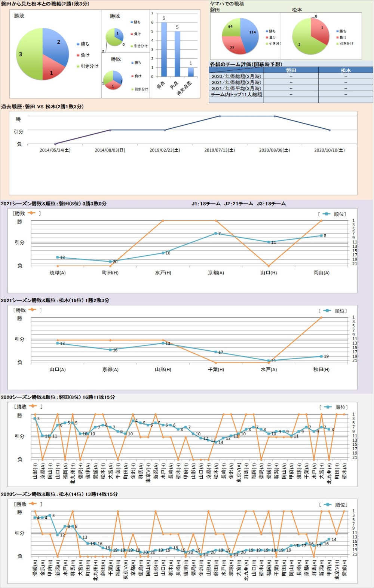Click the 勝ち legend swatch beside the large pie
This screenshot has height=588, width=374.
tap(78, 44)
